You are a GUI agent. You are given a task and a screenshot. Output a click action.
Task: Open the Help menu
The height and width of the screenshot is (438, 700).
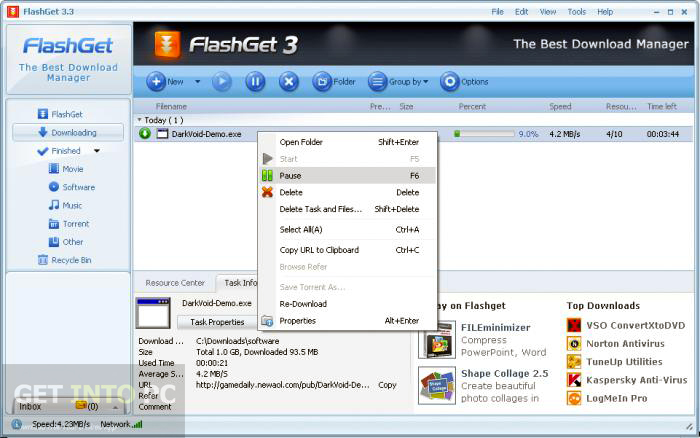coord(605,12)
